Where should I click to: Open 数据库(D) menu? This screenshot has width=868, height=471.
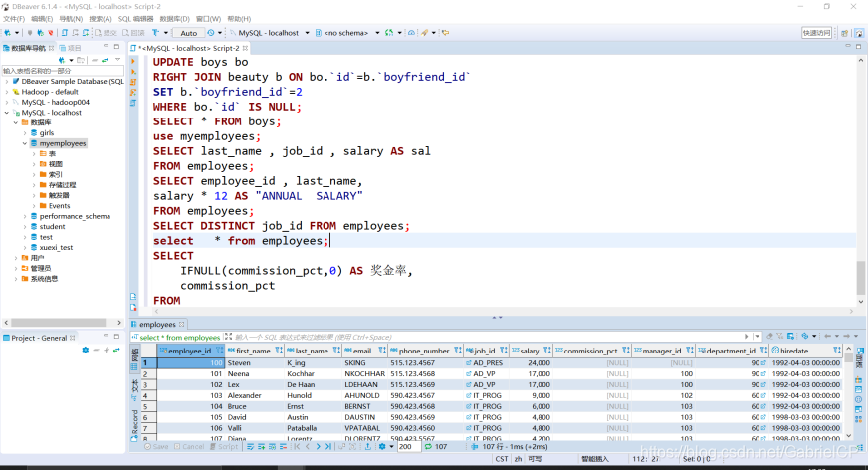(x=175, y=19)
